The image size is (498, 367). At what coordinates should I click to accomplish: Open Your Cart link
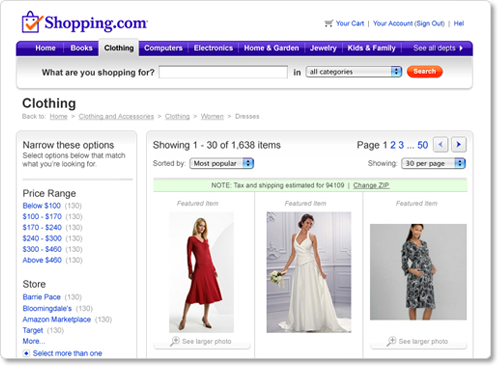pyautogui.click(x=350, y=23)
